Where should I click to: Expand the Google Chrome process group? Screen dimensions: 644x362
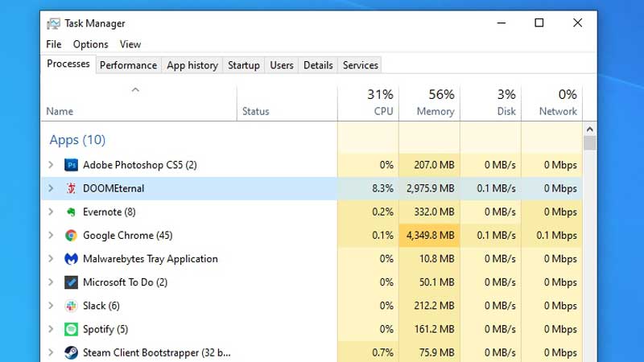pos(51,236)
